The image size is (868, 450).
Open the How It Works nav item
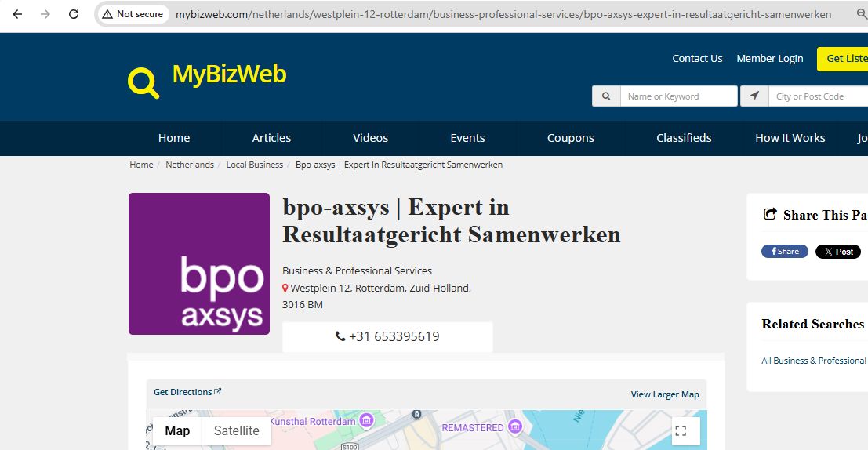790,138
